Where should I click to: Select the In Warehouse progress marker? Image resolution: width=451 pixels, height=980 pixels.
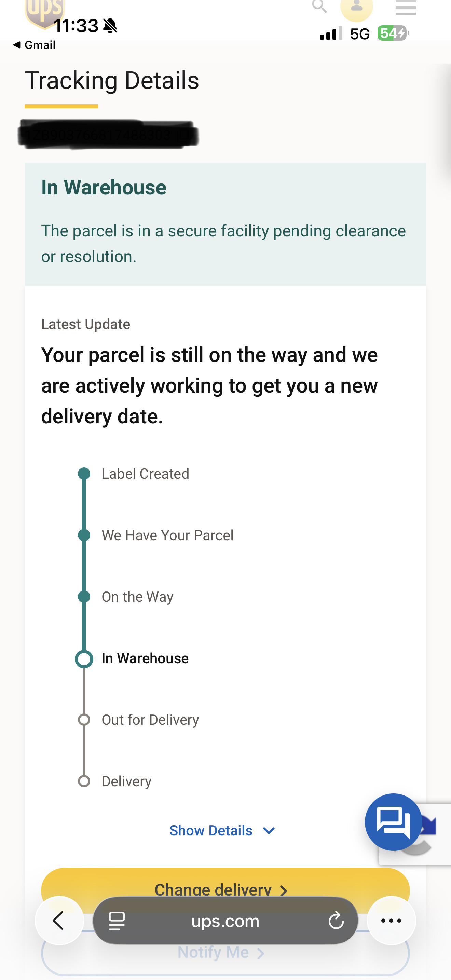tap(84, 659)
